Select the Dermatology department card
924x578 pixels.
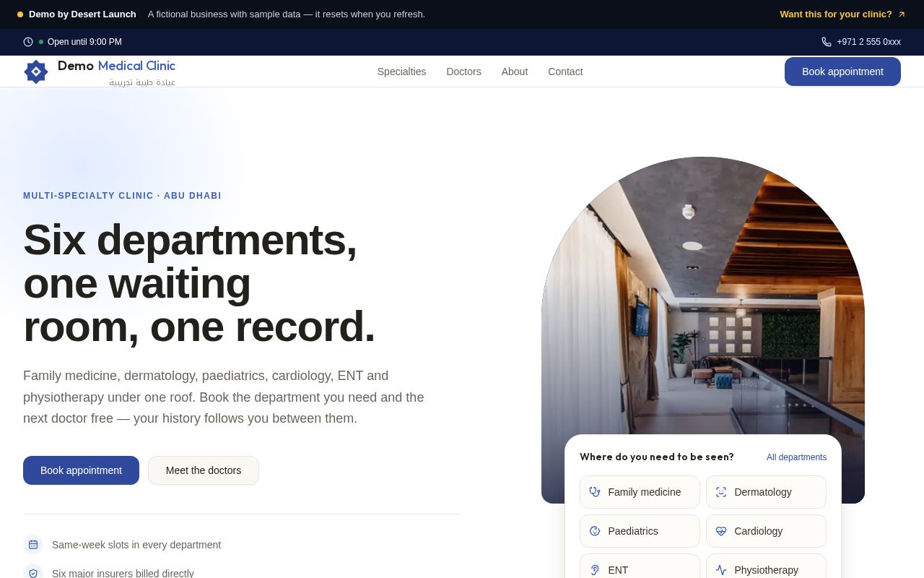click(766, 492)
